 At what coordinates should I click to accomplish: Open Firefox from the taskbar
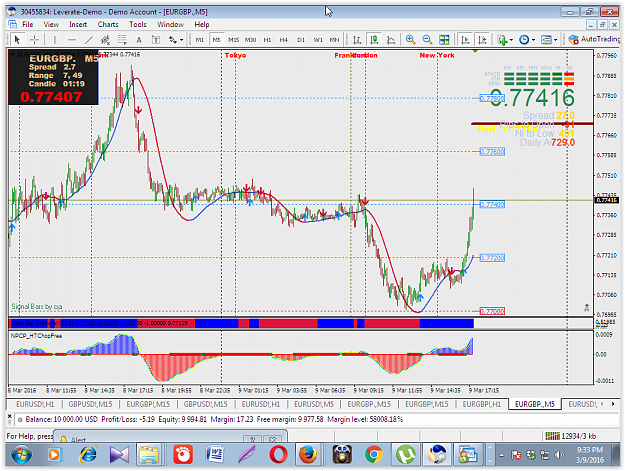coord(308,455)
